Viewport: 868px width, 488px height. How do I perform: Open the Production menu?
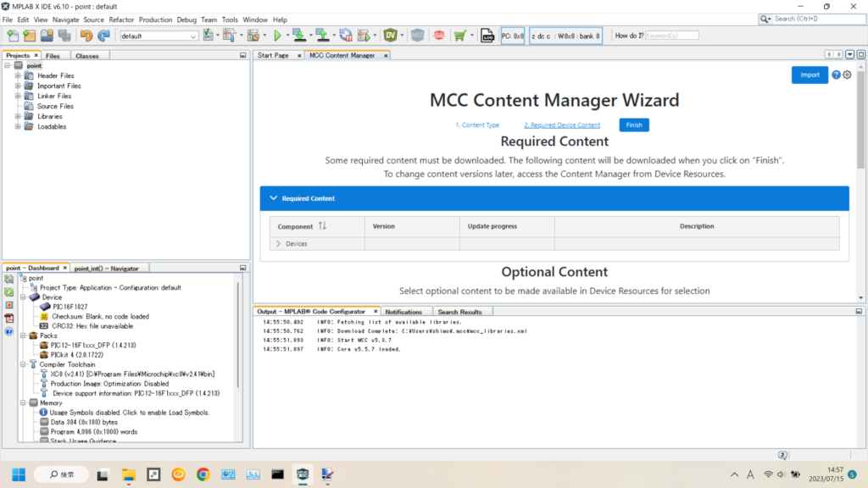(x=155, y=19)
